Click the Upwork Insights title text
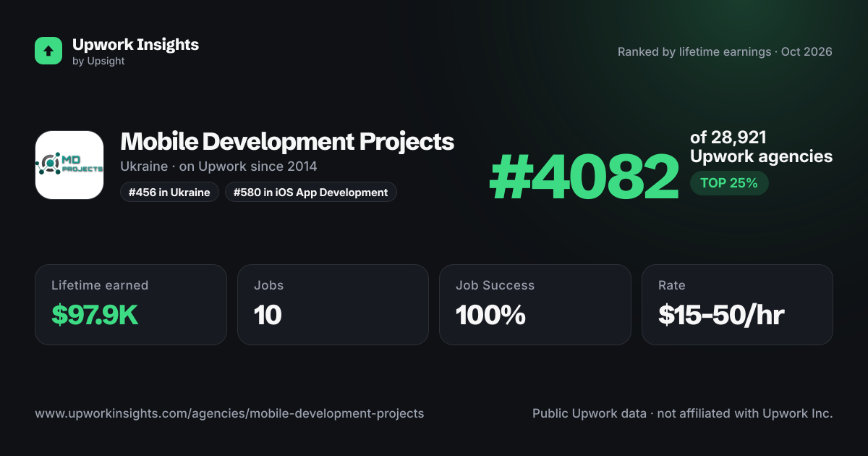Screen dimensions: 868x456 click(135, 44)
